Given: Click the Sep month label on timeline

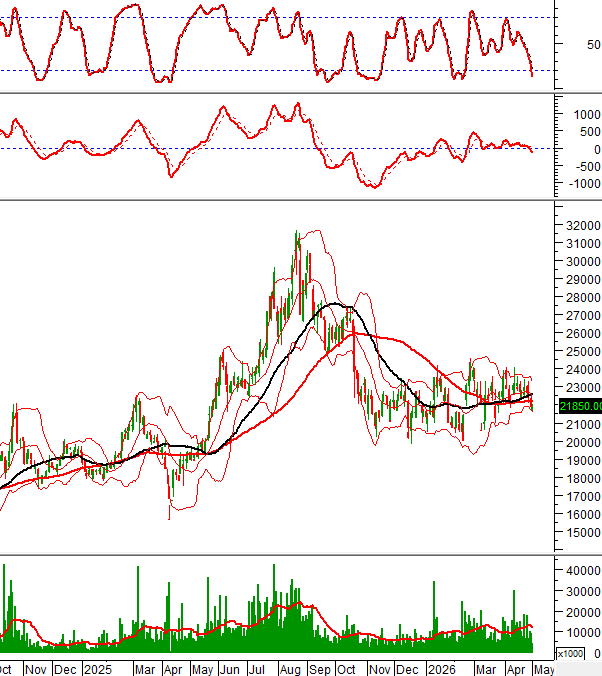Looking at the screenshot, I should click(320, 670).
